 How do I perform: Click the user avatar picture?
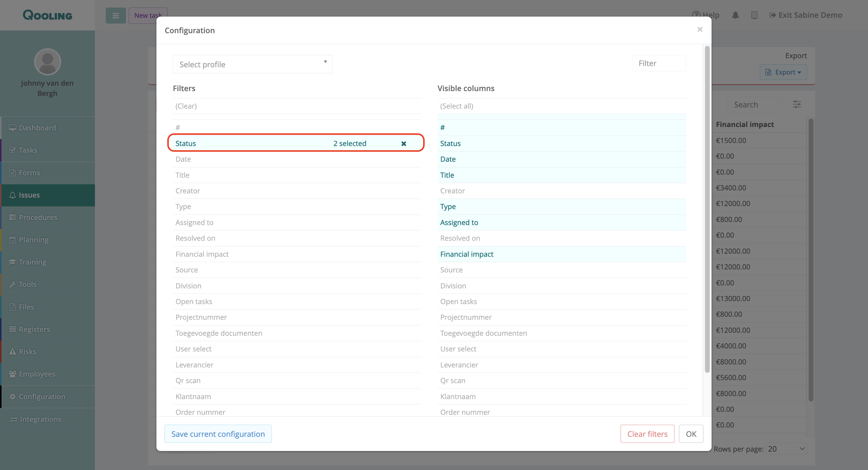[48, 62]
